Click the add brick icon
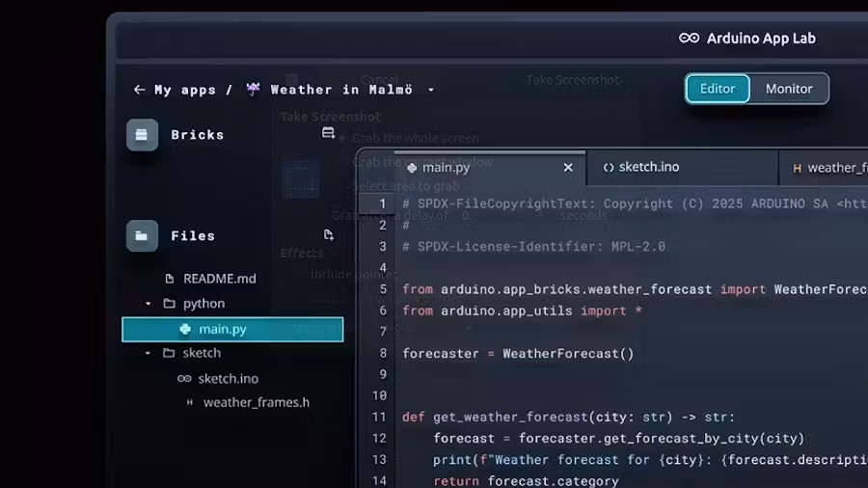868x488 pixels. click(x=328, y=133)
